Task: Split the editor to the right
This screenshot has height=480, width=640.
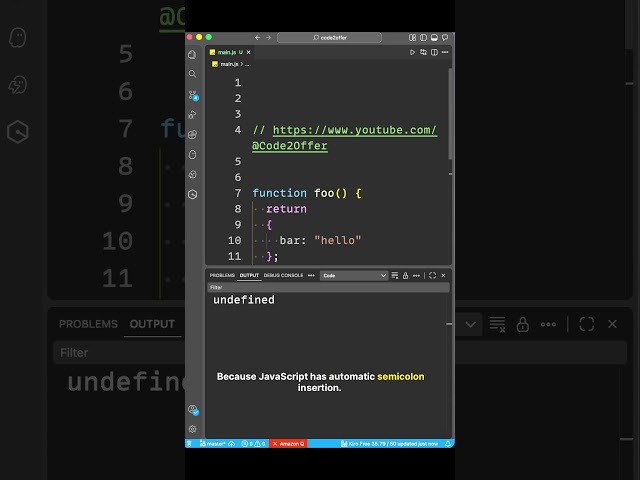Action: click(x=434, y=52)
